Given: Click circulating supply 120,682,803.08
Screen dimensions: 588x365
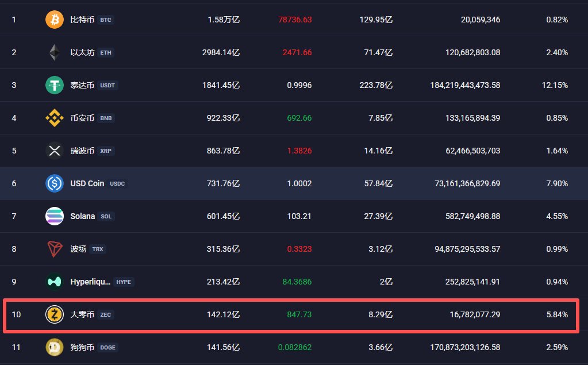Looking at the screenshot, I should [473, 52].
